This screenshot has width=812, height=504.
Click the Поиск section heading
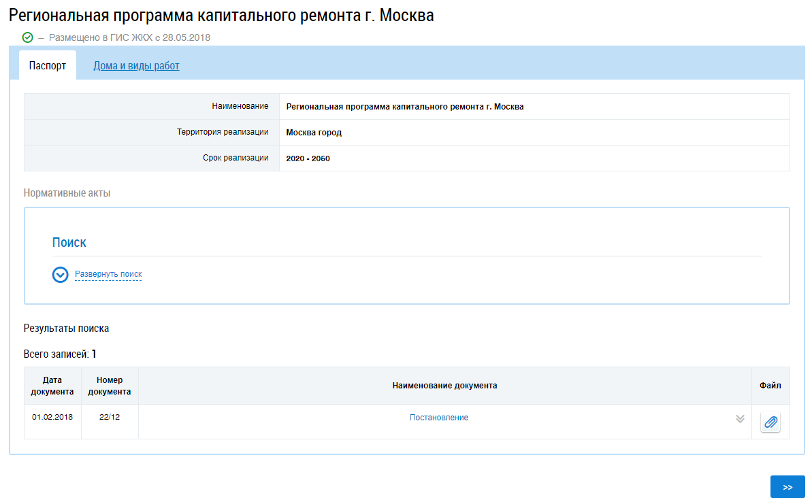69,243
